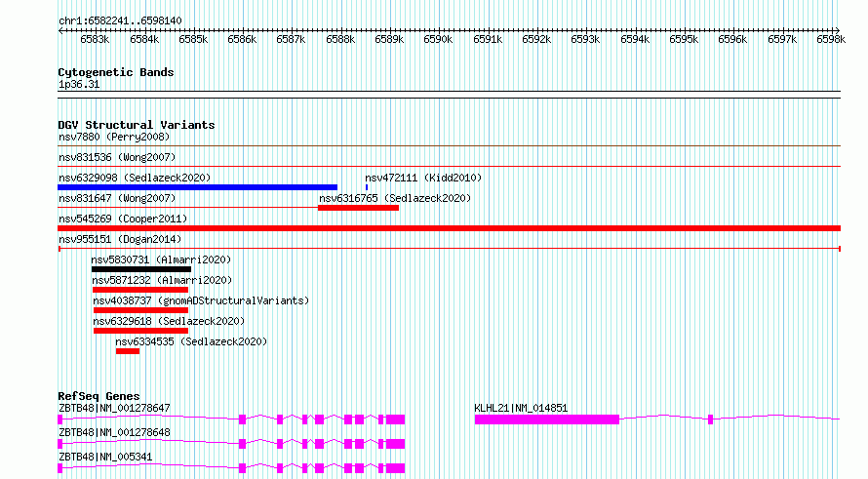The image size is (868, 479).
Task: Click the nsv6316765 (Sedlazeck2020) label
Action: 395,198
